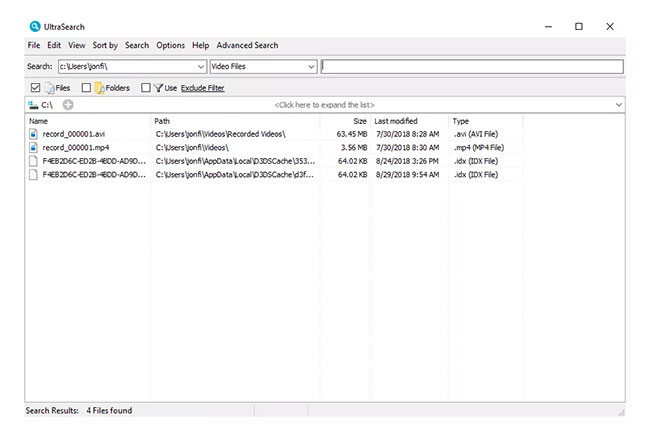Add a drive with the plus icon
This screenshot has height=433, width=650.
68,105
